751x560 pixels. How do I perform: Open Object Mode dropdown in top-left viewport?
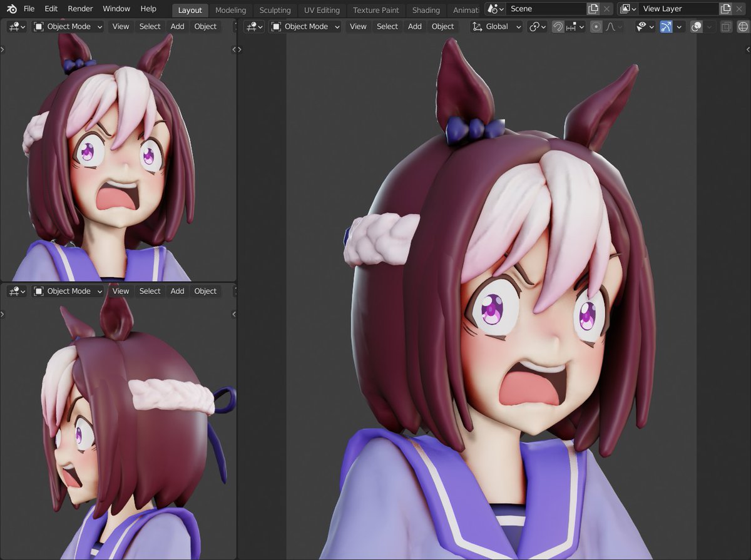tap(68, 26)
